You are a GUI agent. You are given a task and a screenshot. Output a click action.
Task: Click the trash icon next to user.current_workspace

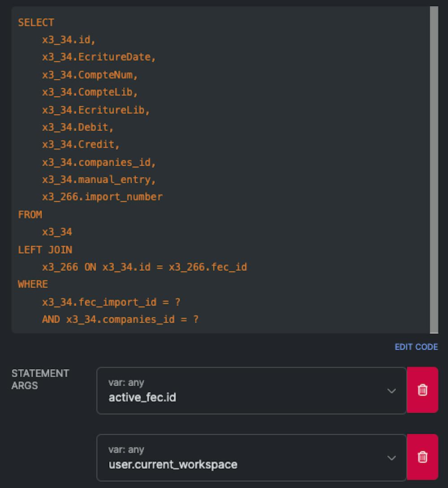pos(422,457)
